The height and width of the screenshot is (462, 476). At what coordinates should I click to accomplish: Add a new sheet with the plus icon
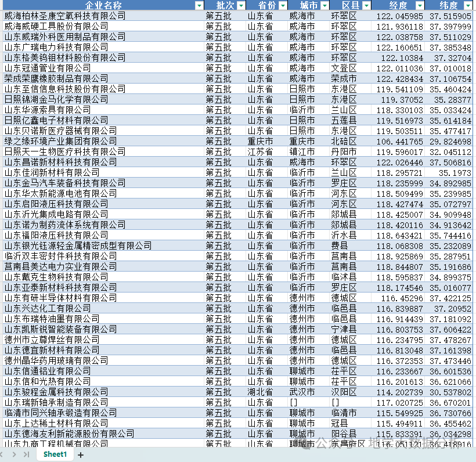81,454
